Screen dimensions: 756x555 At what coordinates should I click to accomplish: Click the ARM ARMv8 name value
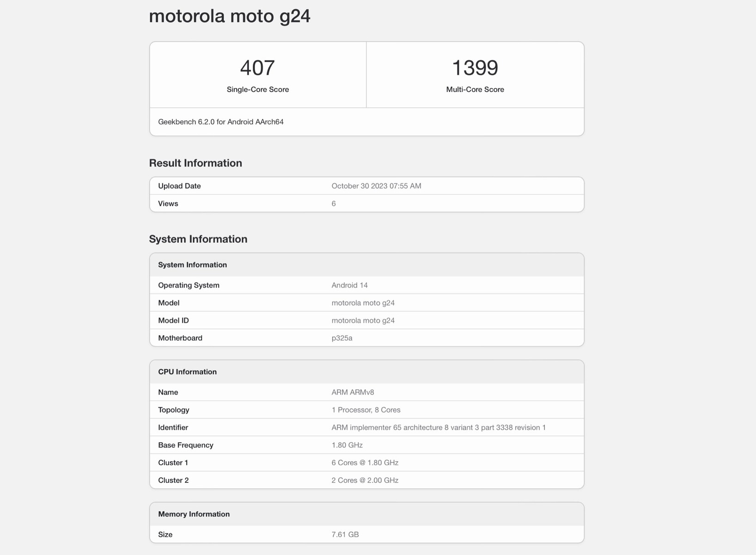click(353, 392)
